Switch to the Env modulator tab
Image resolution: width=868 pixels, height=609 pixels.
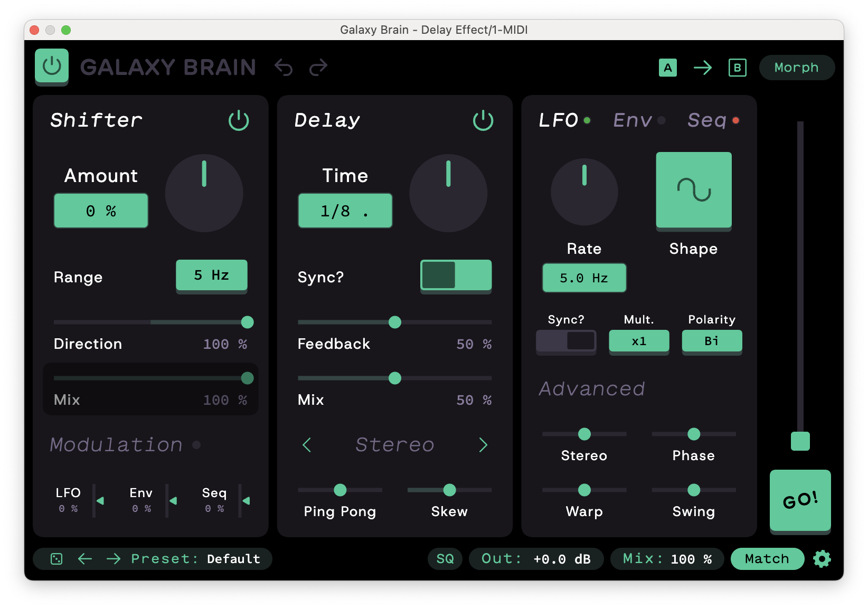(633, 120)
